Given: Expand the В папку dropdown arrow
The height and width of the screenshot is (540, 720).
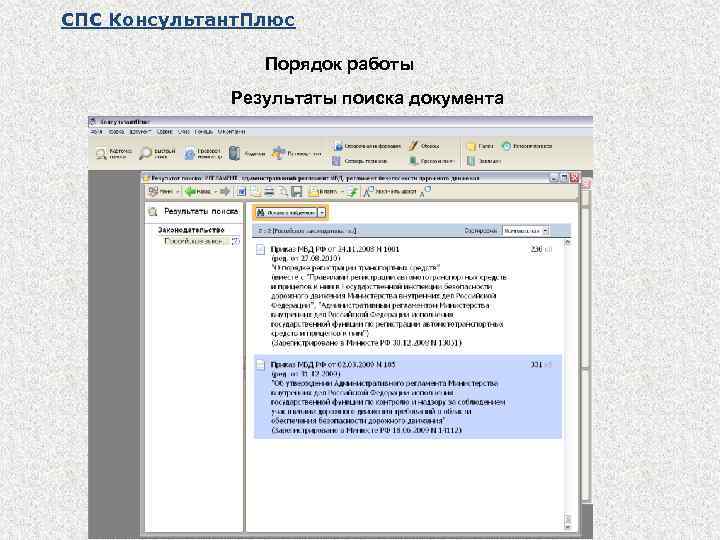Looking at the screenshot, I should [x=342, y=191].
